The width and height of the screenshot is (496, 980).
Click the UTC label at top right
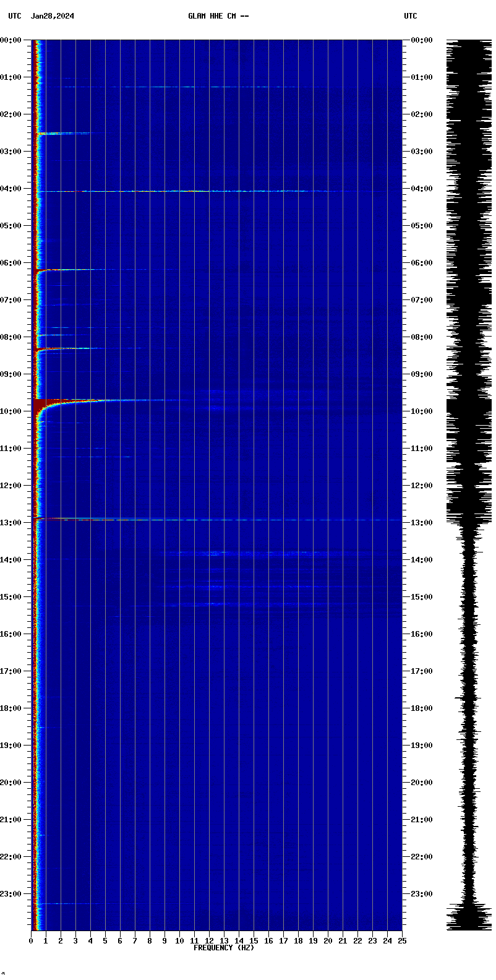411,16
